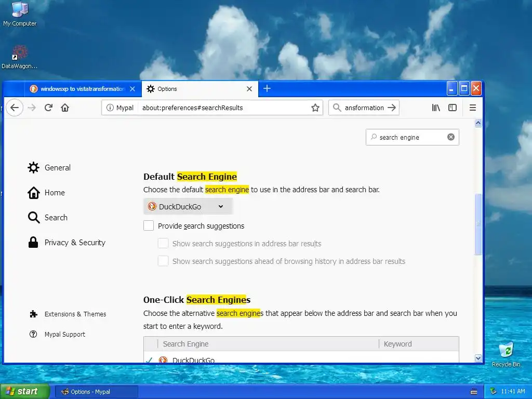Open the hamburger application menu
The height and width of the screenshot is (399, 532).
(473, 108)
